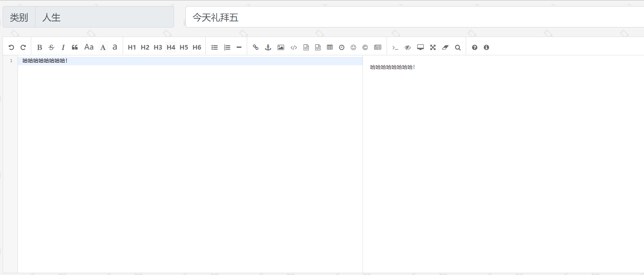This screenshot has width=644, height=275.
Task: Click the 类别 label
Action: [x=19, y=17]
